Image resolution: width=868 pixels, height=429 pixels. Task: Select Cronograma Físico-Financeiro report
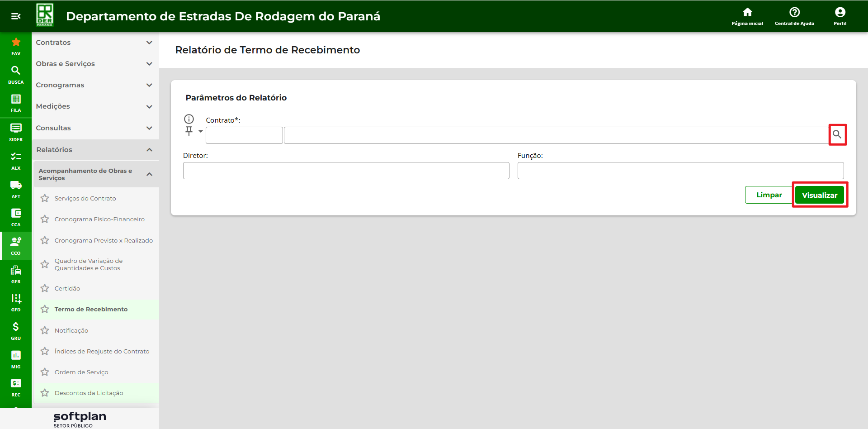(99, 219)
